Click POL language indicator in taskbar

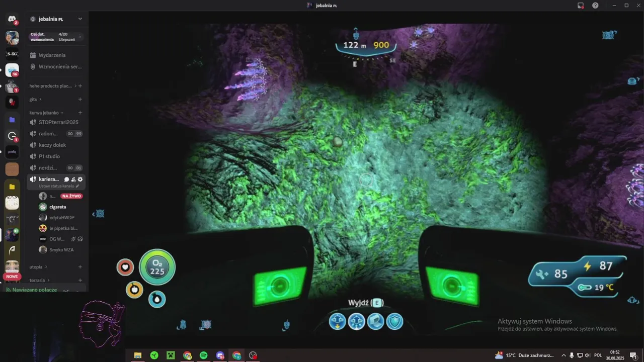point(598,355)
